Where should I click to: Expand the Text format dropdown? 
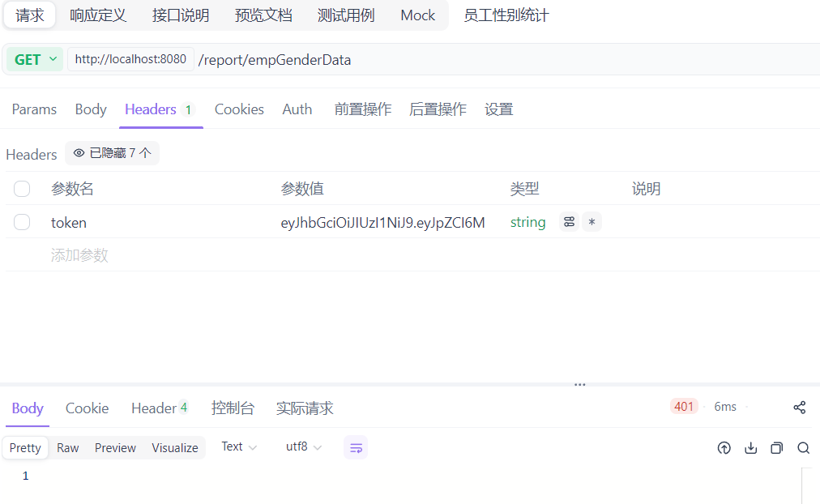239,447
